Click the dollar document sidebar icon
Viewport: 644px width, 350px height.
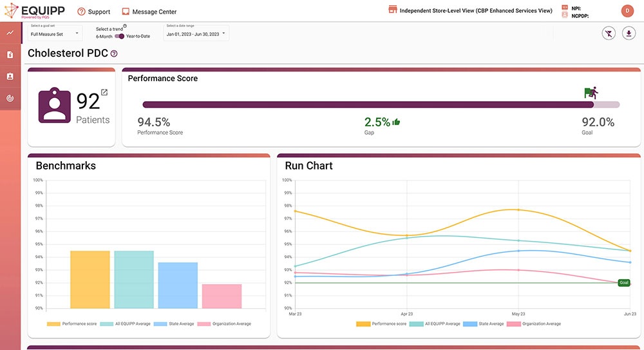[10, 55]
